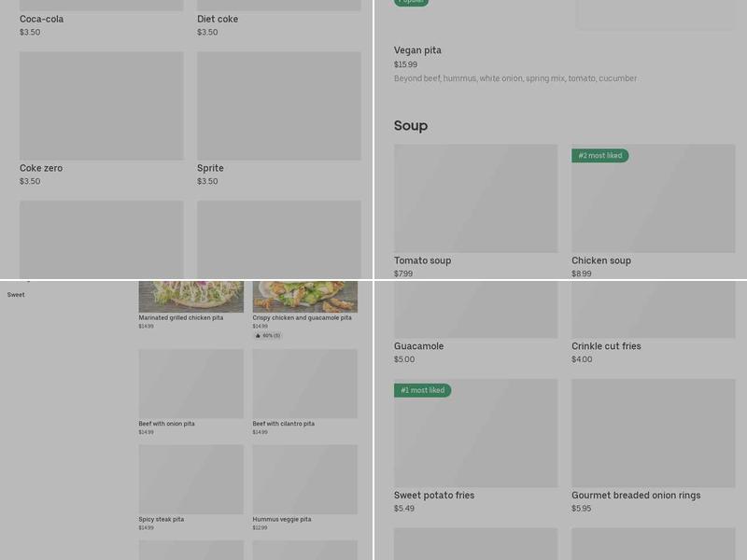
Task: Select the Spicy steak pita thumbnail
Action: (x=191, y=480)
